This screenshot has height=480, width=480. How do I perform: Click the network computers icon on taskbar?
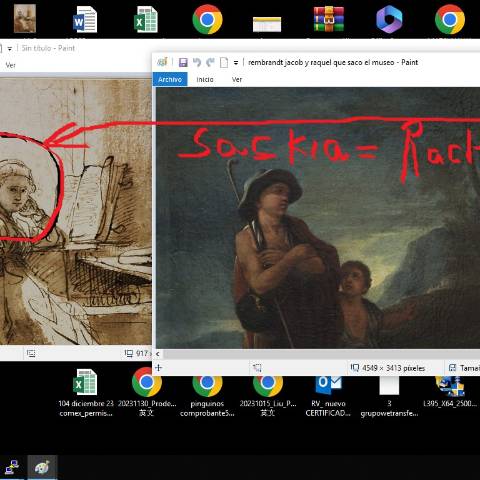(x=12, y=467)
